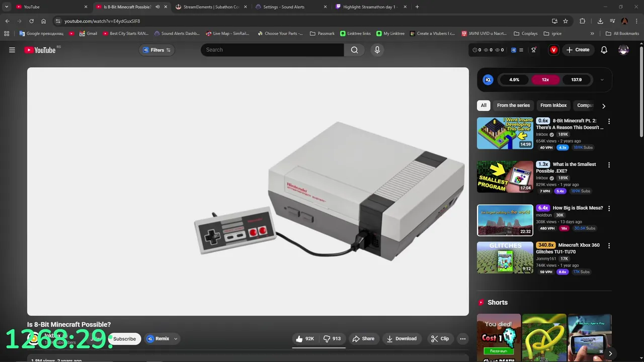Expand the vidIQ score panel chevron
Screen dimensions: 644x362
coord(602,79)
